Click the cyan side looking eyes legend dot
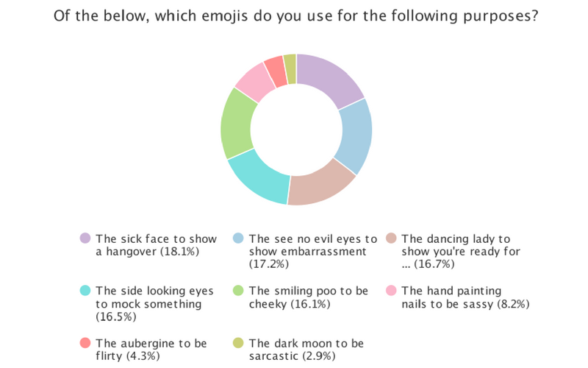588x368 pixels. pyautogui.click(x=85, y=291)
